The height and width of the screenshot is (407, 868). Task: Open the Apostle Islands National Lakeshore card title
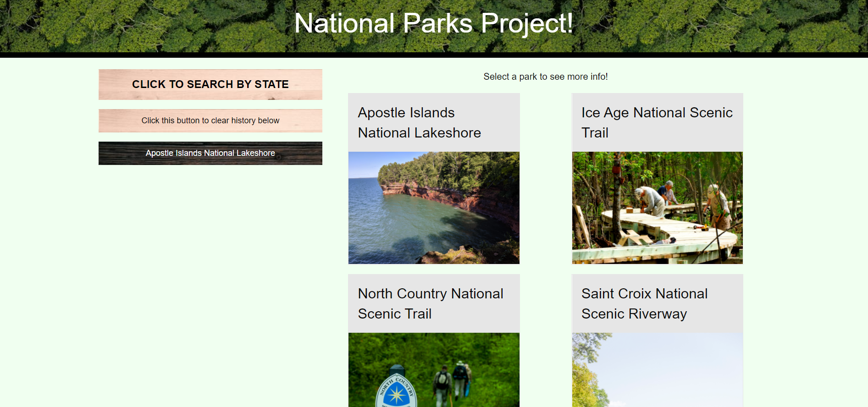coord(419,122)
